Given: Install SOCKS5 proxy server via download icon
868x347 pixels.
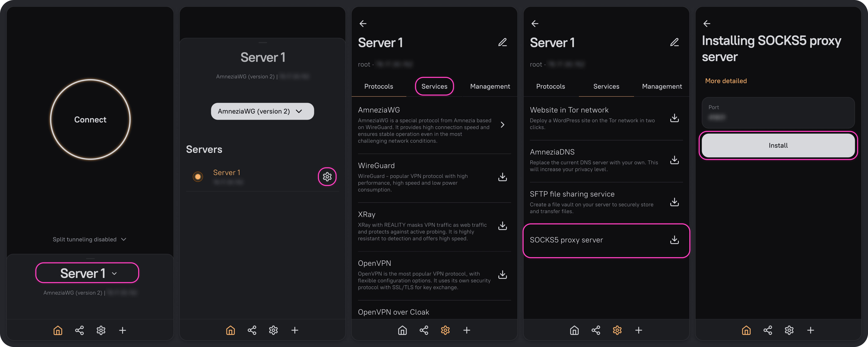Looking at the screenshot, I should point(674,240).
